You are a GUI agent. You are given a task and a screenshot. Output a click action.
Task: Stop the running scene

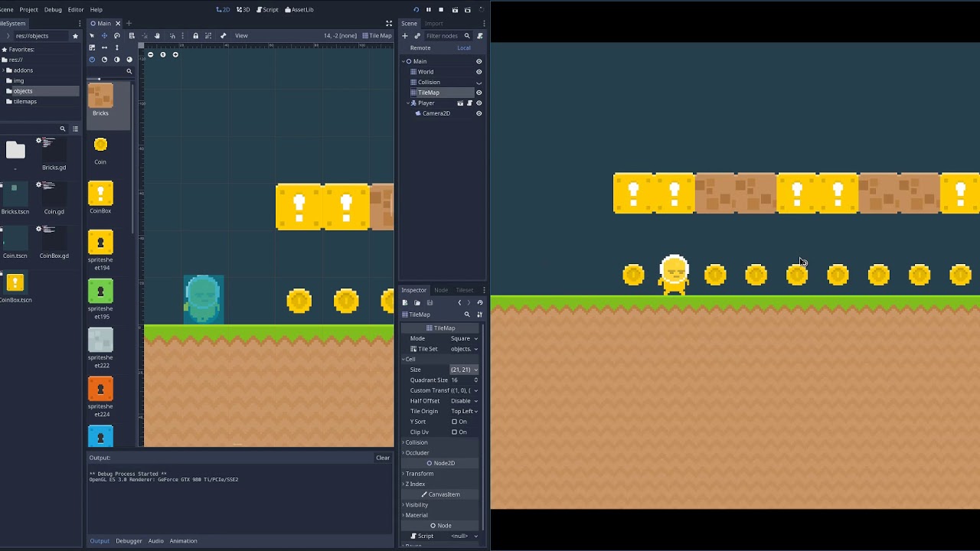(441, 10)
